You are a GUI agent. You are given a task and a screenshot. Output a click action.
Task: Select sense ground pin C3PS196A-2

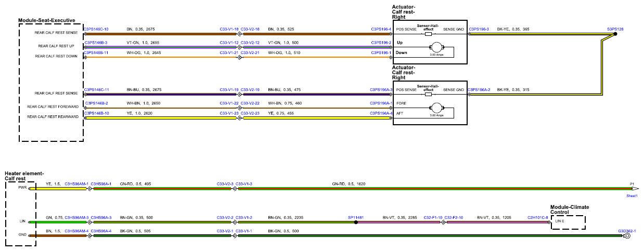click(x=479, y=90)
